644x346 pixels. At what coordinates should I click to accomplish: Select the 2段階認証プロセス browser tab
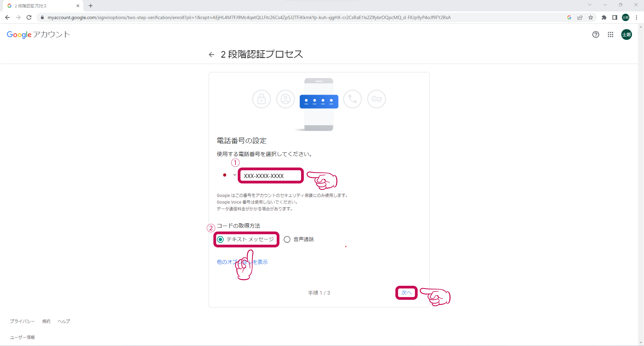pos(43,6)
